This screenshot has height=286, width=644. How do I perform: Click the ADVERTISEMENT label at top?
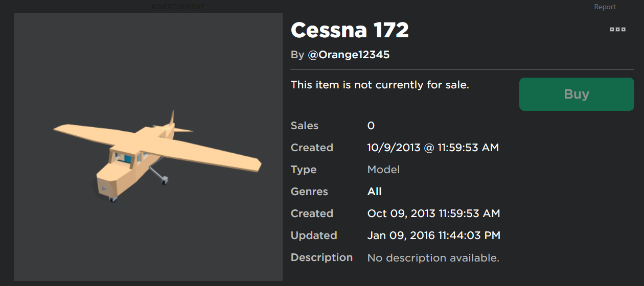[x=177, y=7]
